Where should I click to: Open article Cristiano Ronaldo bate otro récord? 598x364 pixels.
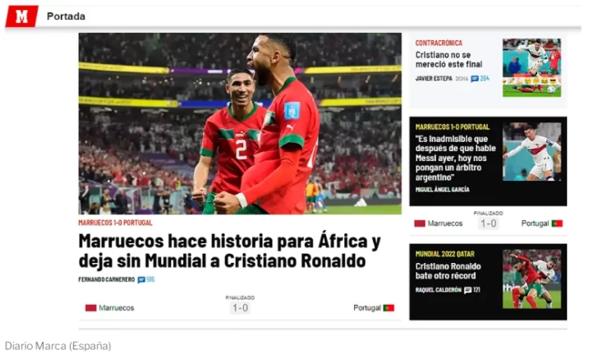point(448,271)
